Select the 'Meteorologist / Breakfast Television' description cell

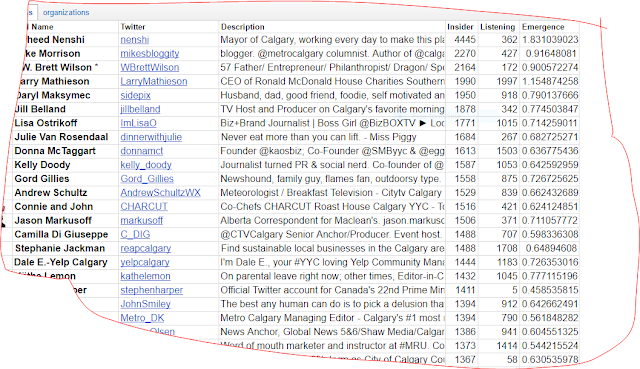332,193
